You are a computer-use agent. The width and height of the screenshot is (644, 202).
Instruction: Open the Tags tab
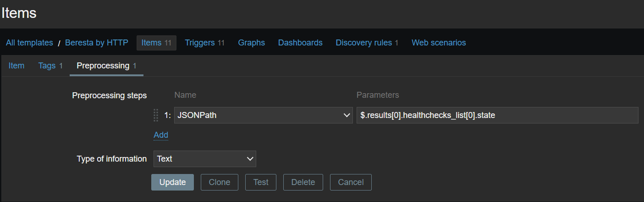50,66
